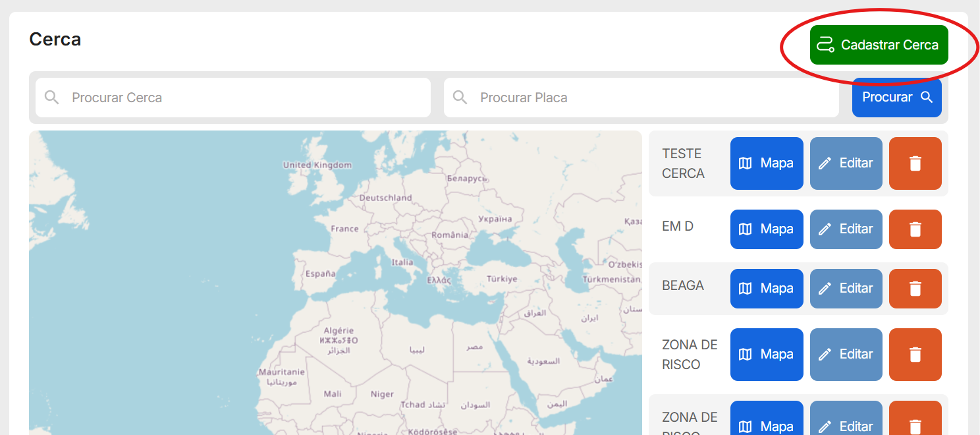Click trash icon for BEAGA
The image size is (980, 435).
tap(915, 289)
